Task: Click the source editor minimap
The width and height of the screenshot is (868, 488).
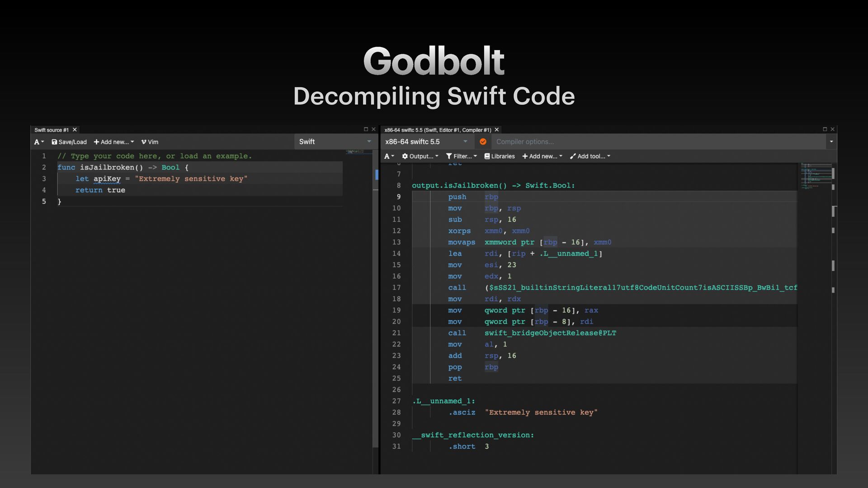Action: point(359,152)
